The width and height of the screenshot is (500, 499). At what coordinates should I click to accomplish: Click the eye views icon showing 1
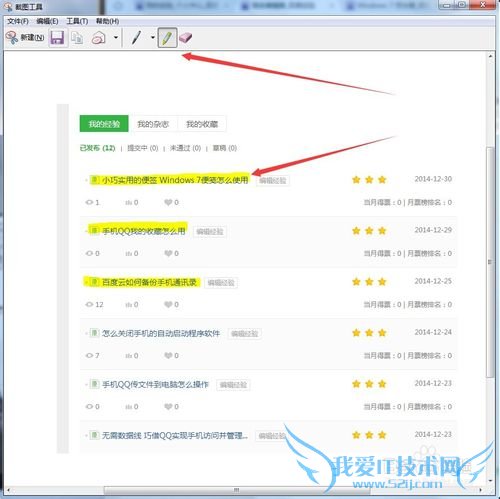pos(89,202)
